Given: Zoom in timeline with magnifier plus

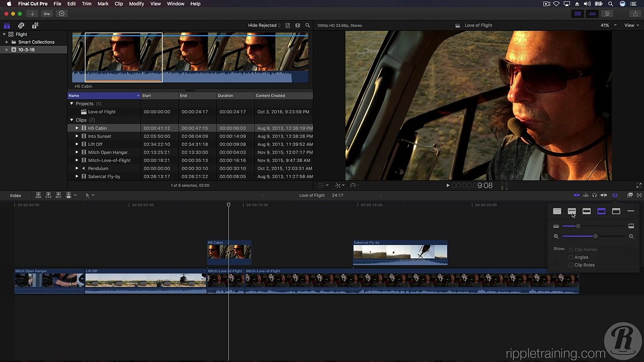Looking at the screenshot, I should [x=631, y=236].
